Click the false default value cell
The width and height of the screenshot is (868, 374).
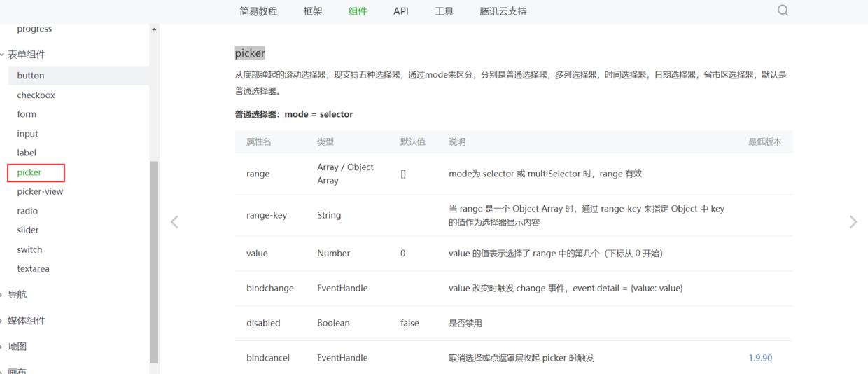(409, 323)
